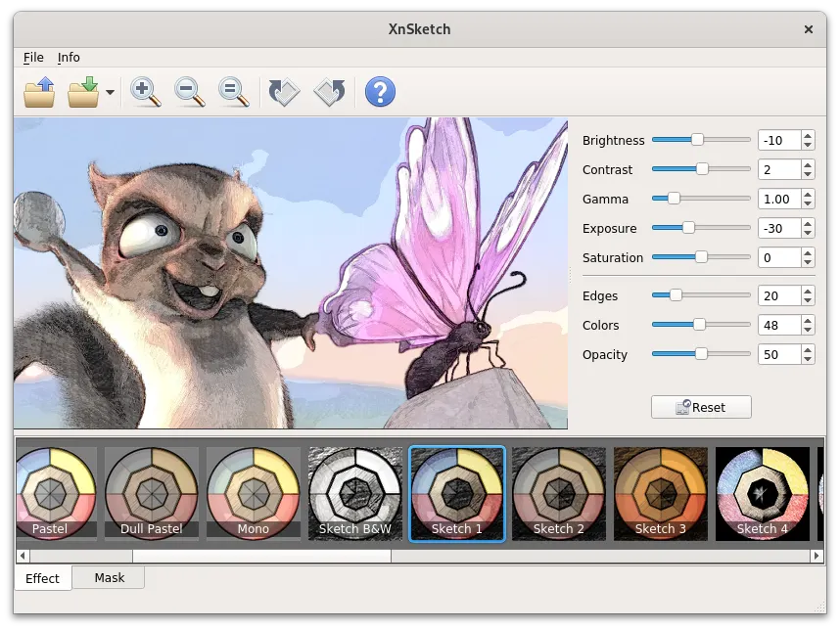Adjust the Contrast slider
The width and height of the screenshot is (840, 630).
click(x=701, y=169)
